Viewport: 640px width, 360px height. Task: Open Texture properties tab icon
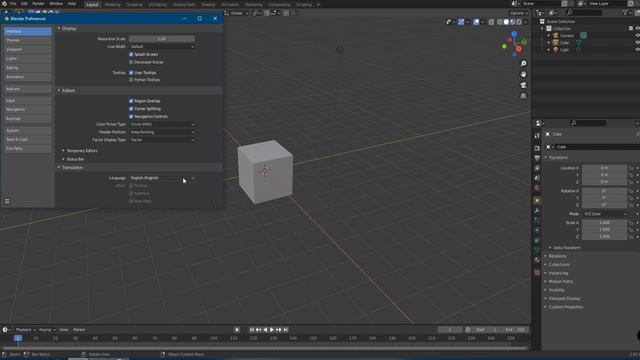pyautogui.click(x=537, y=272)
